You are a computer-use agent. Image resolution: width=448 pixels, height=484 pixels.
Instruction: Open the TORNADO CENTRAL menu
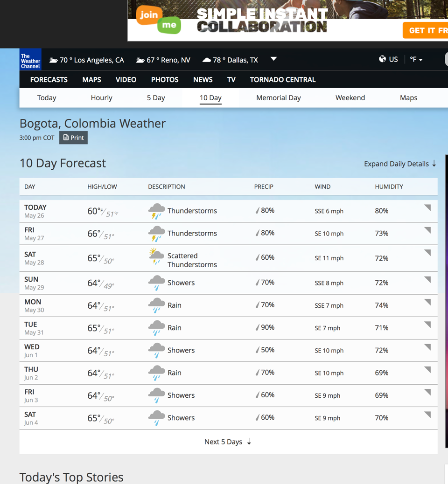(x=282, y=80)
